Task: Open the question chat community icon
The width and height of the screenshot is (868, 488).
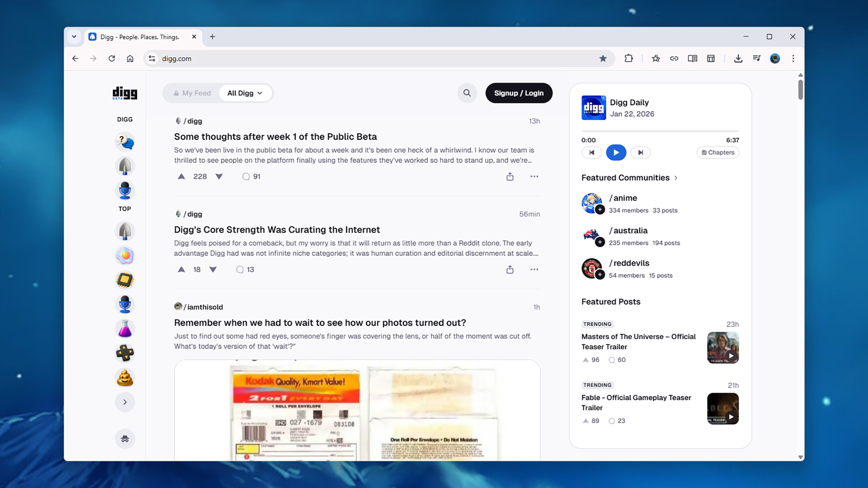Action: pos(125,142)
